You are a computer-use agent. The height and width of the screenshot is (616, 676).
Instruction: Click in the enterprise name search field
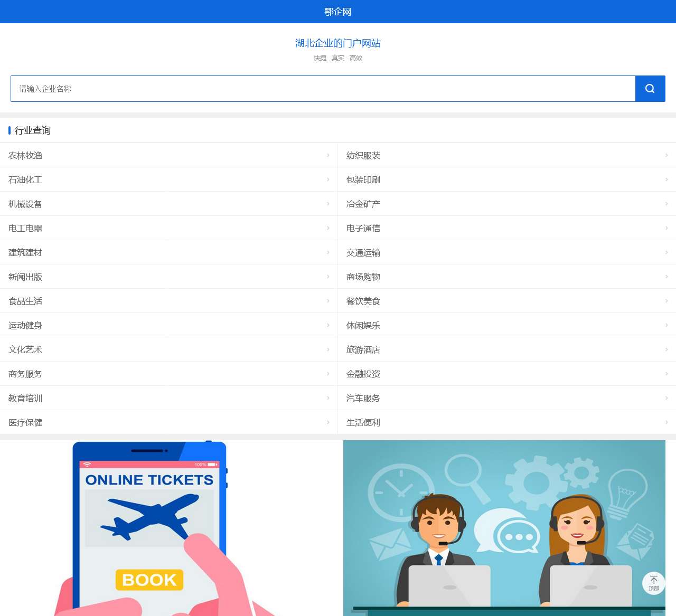pos(322,89)
